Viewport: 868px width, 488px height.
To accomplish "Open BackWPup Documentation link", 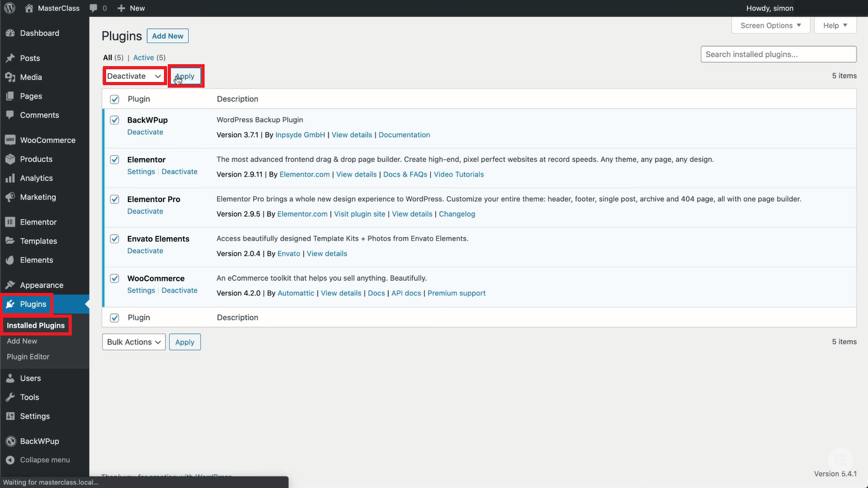I will point(404,135).
